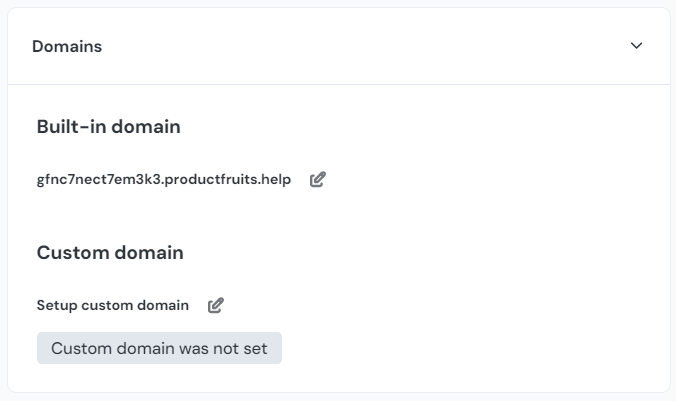Select the productfruits.help built-in domain name
The height and width of the screenshot is (401, 676).
coord(164,180)
